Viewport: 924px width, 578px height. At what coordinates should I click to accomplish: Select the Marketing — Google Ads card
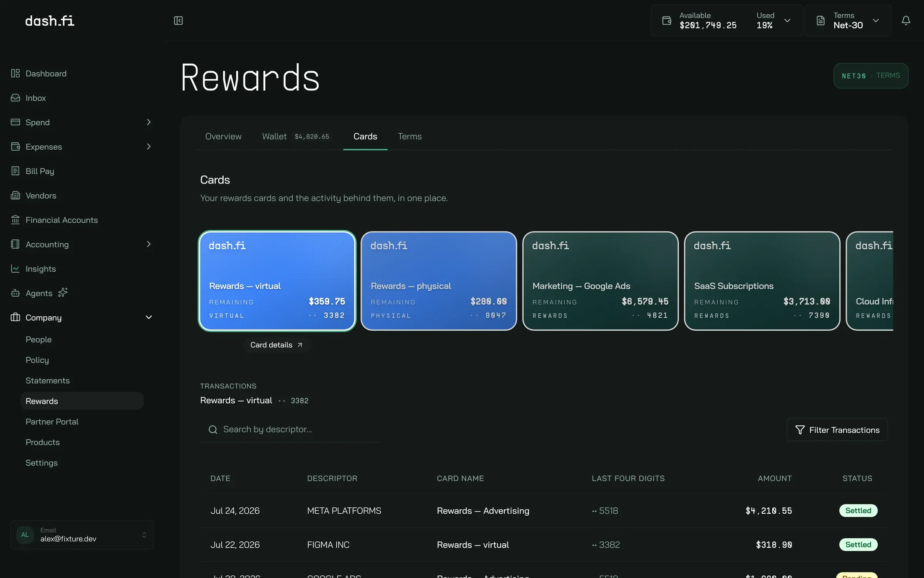601,281
